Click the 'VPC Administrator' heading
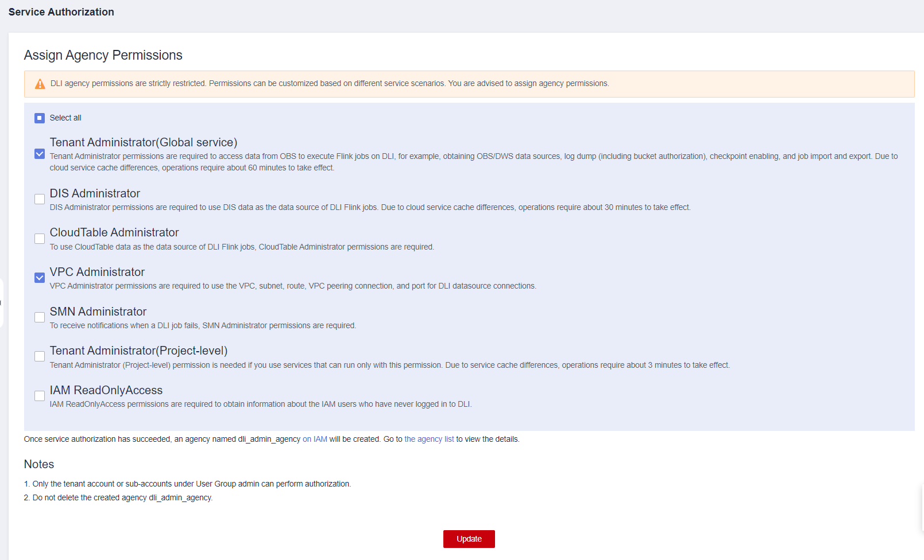This screenshot has width=924, height=560. point(97,272)
